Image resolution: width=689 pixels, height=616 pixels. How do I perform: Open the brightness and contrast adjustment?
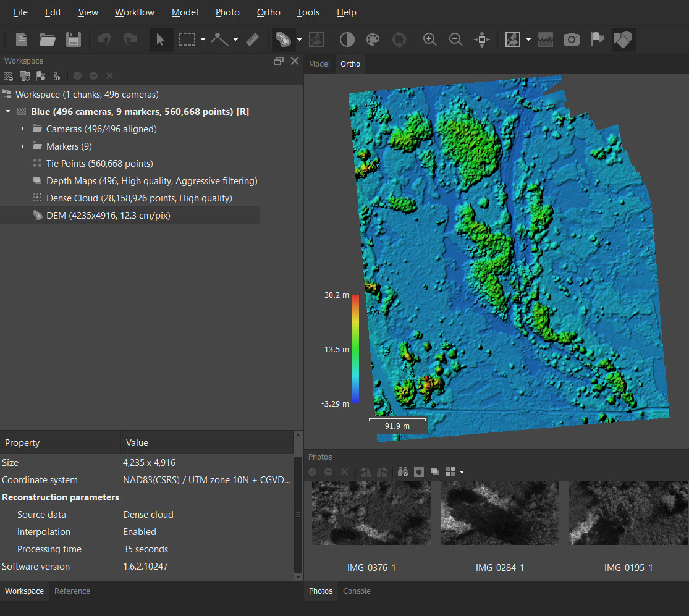pyautogui.click(x=347, y=39)
